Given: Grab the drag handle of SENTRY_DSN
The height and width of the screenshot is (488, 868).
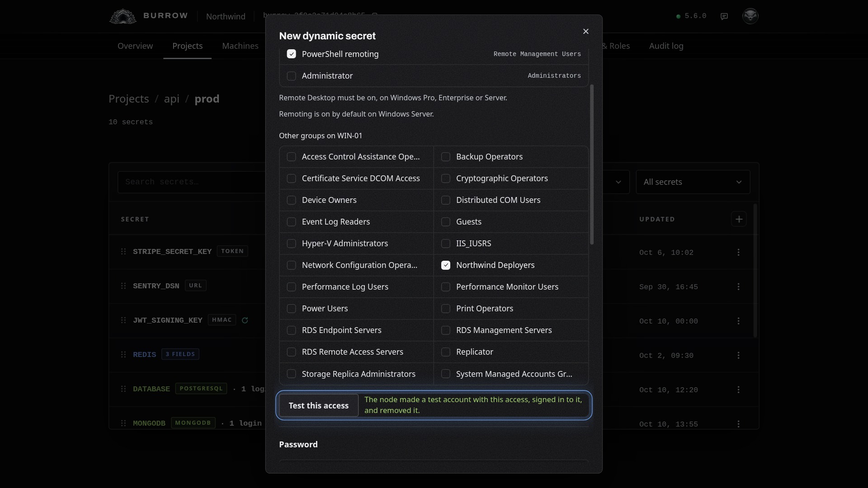Looking at the screenshot, I should [x=123, y=286].
